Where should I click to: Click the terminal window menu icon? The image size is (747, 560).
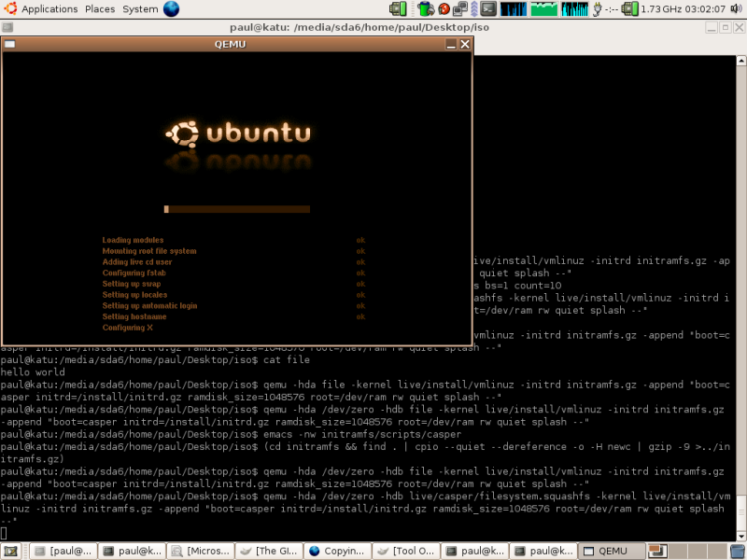[x=7, y=27]
